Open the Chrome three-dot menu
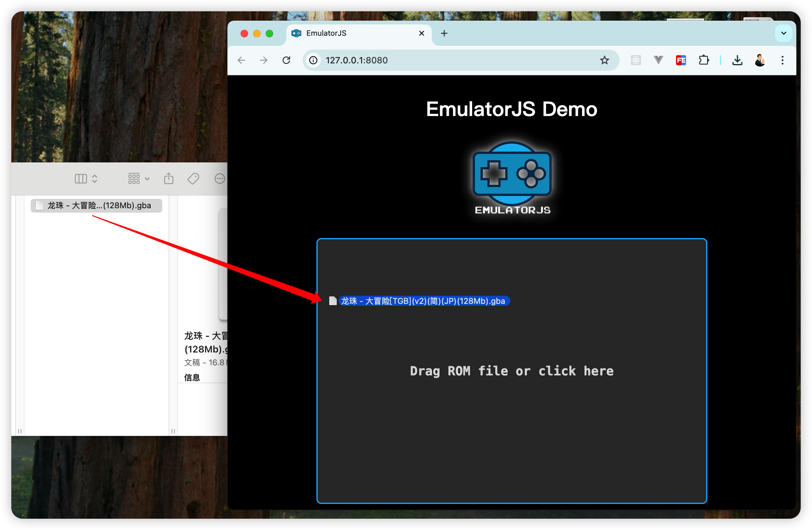The image size is (812, 530). [782, 61]
